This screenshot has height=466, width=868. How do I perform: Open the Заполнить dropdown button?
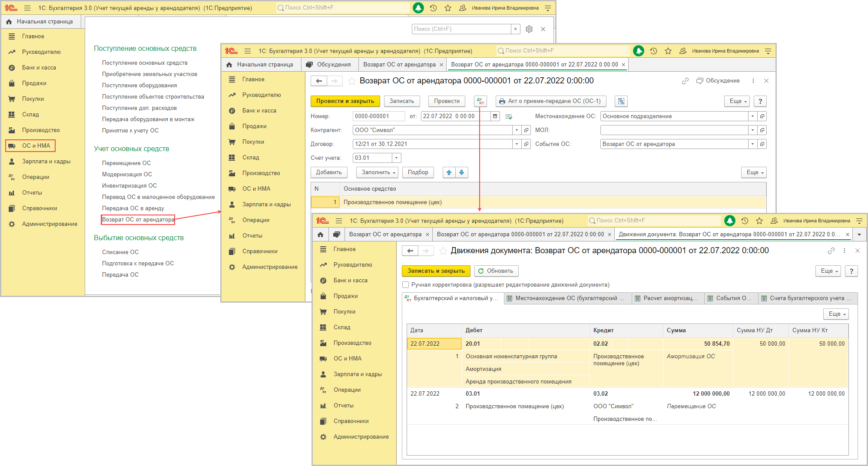pyautogui.click(x=378, y=172)
